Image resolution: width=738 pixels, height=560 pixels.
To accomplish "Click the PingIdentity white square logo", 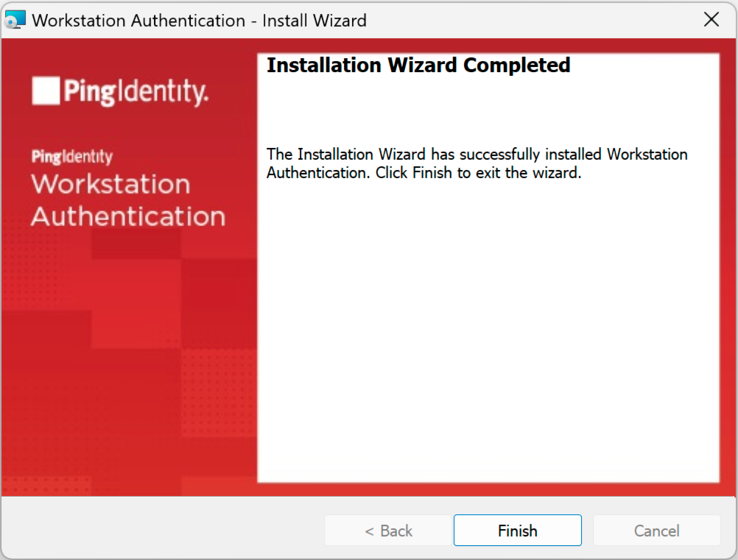I will point(46,91).
